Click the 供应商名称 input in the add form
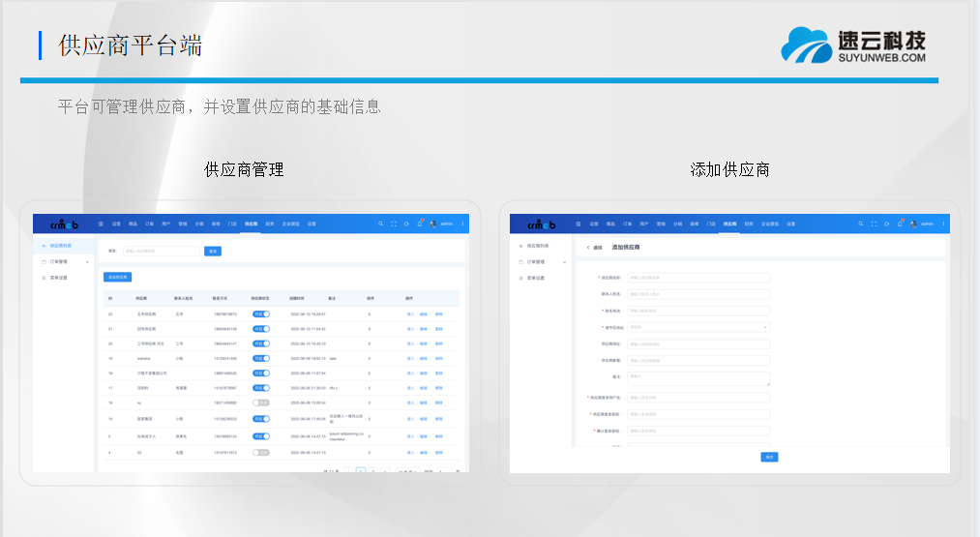This screenshot has width=980, height=537. (698, 277)
